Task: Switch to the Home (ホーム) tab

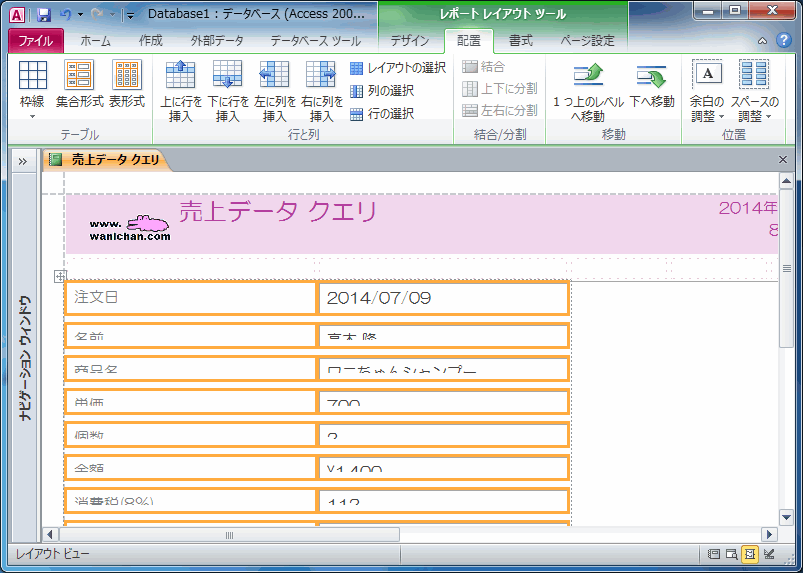Action: point(95,41)
